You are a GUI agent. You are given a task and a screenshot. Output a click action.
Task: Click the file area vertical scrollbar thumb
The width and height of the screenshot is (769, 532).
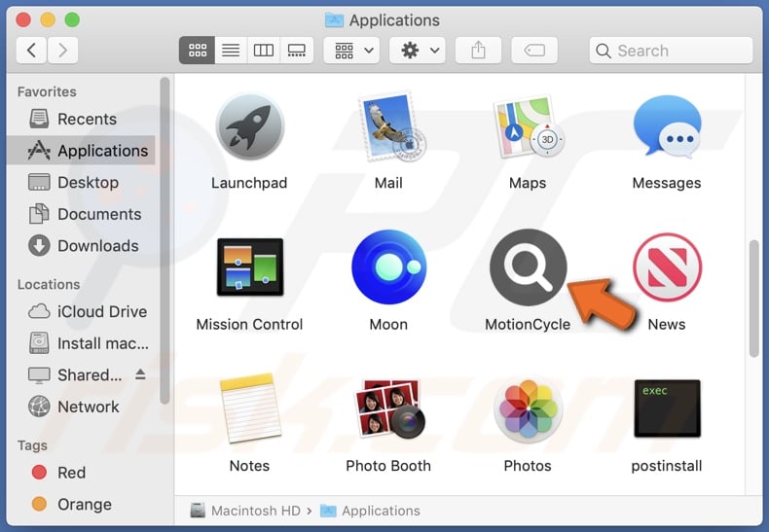(753, 299)
